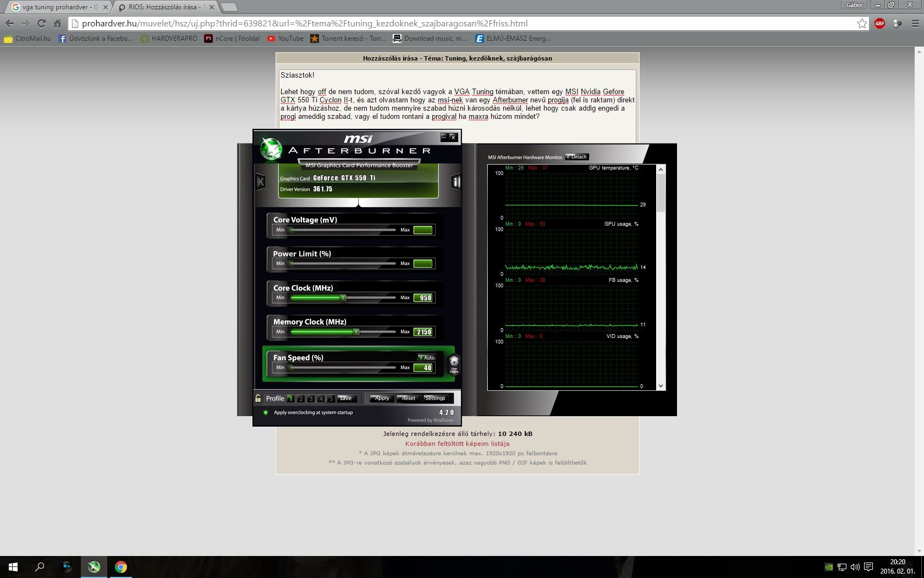This screenshot has width=924, height=578.
Task: Switch to the 'RIOS: Hozzászólás írása' tab
Action: (165, 7)
